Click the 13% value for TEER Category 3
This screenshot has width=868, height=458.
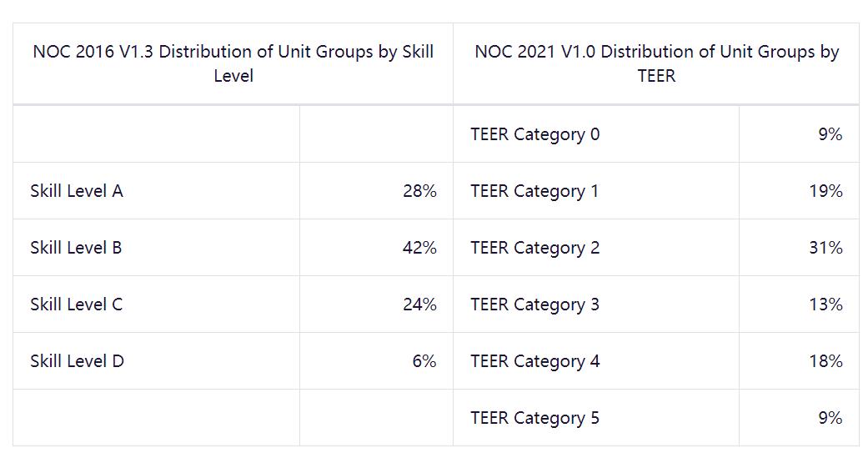tap(825, 304)
